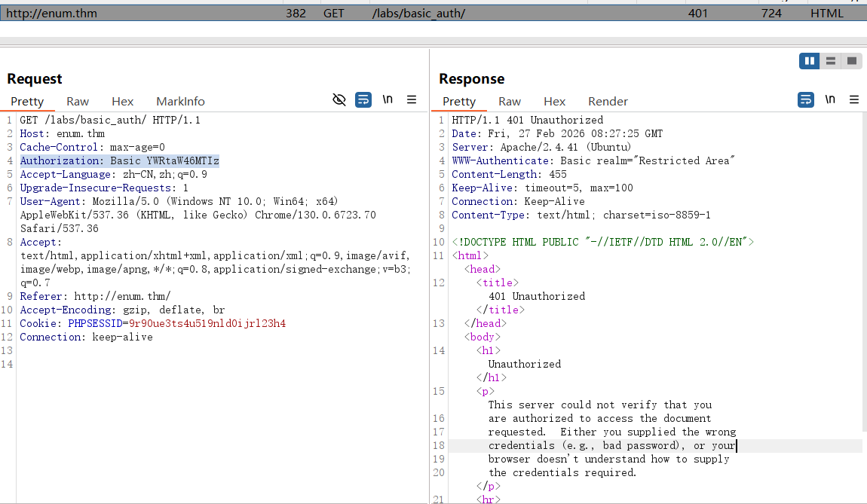
Task: Select top-bottom stacked layout icon
Action: [x=831, y=61]
